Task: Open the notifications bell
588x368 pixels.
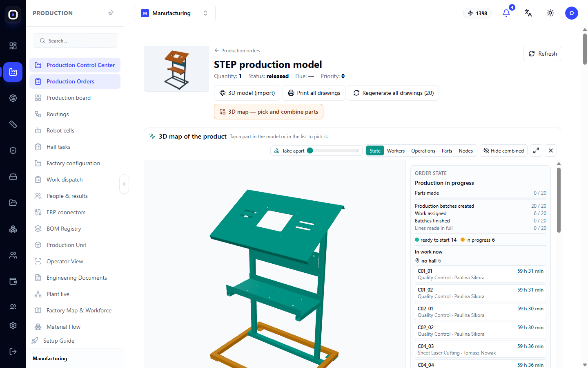Action: pos(506,13)
